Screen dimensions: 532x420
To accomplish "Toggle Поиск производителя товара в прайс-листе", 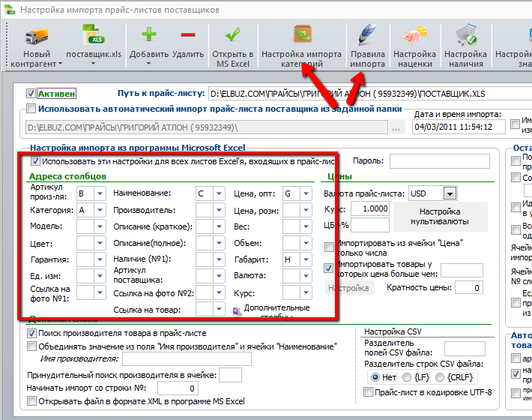I will point(31,334).
